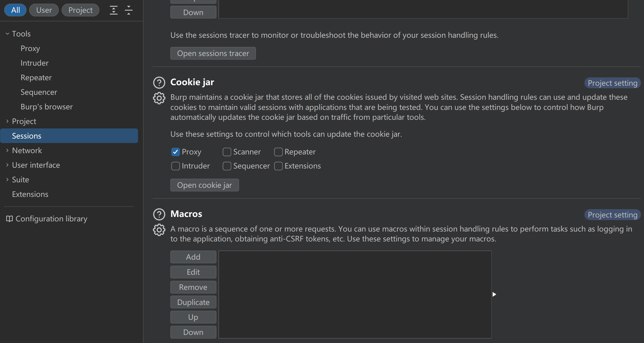Click the Macros settings gear icon
The image size is (644, 343).
[159, 230]
